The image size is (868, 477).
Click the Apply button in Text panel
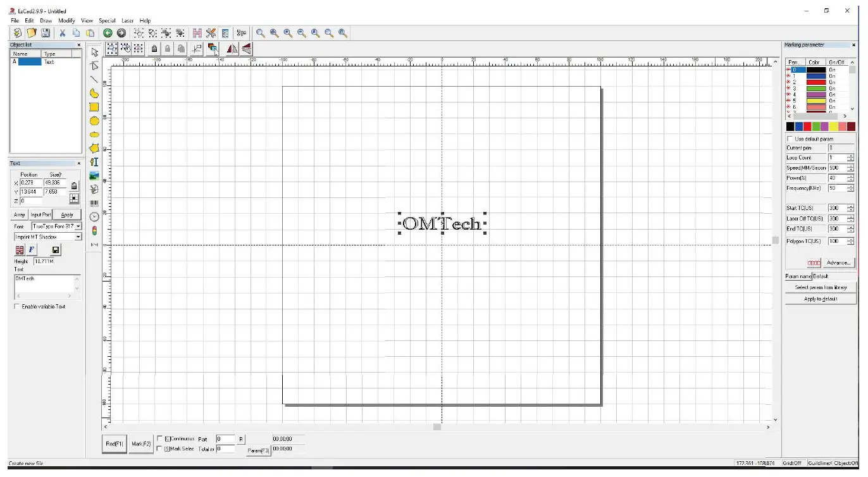click(x=67, y=214)
